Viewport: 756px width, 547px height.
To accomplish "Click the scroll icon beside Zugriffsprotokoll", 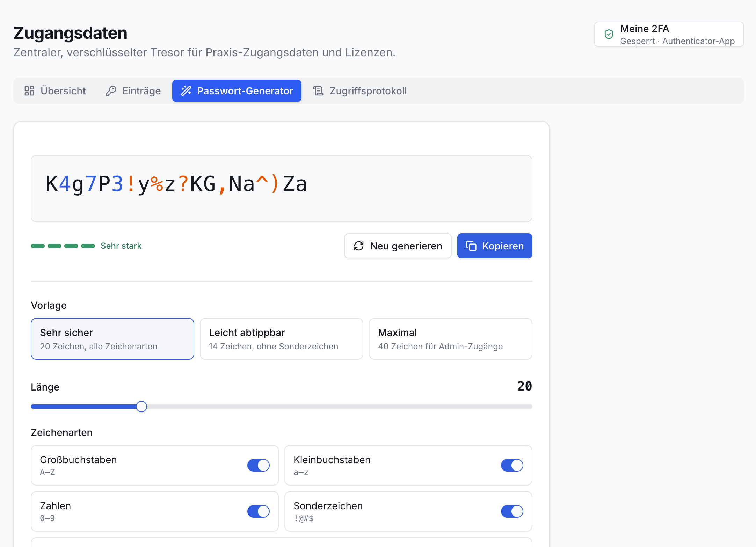I will tap(318, 91).
